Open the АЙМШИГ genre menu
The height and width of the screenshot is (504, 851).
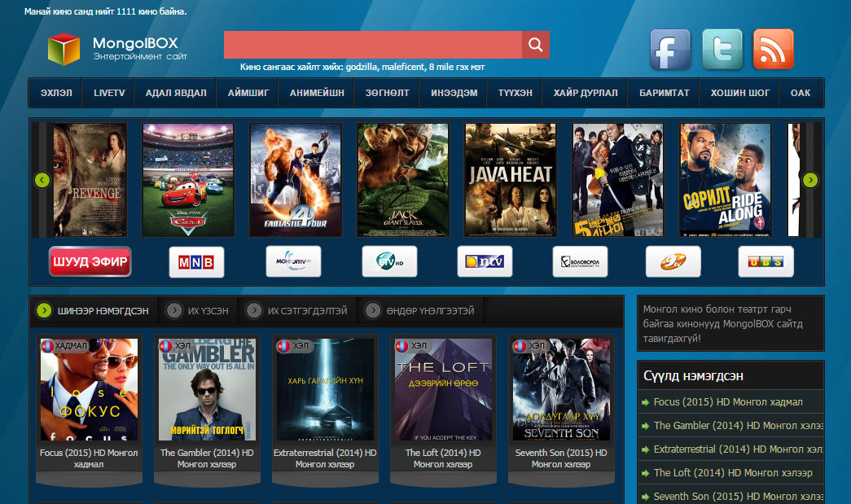click(x=248, y=93)
